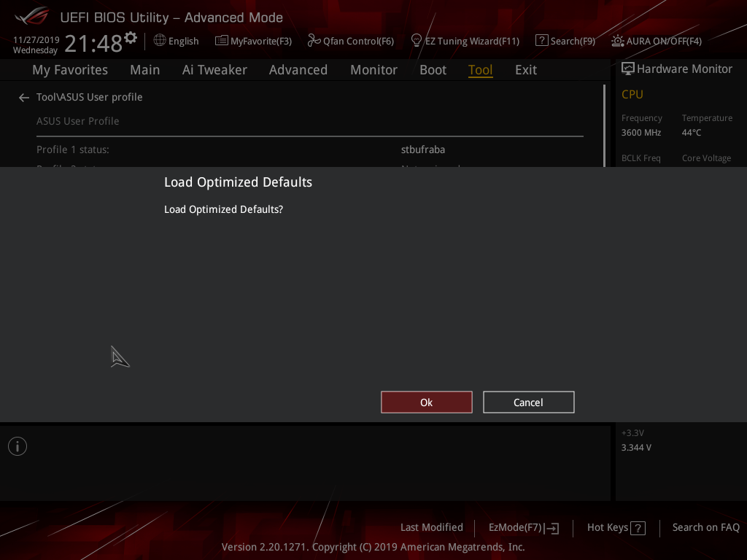Image resolution: width=747 pixels, height=560 pixels.
Task: Click the 3.344 V voltage value
Action: click(636, 448)
